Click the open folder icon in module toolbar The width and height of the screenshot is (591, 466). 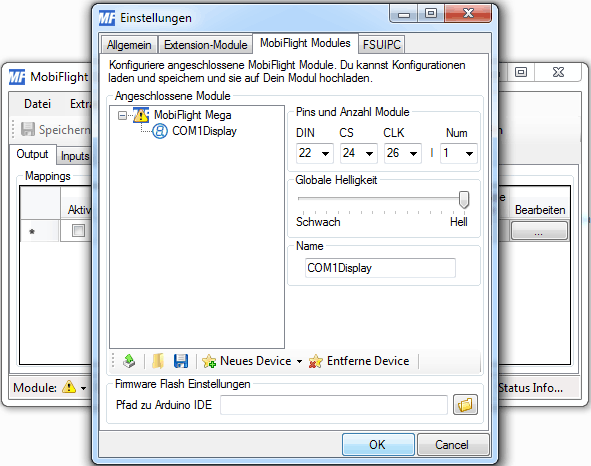158,361
